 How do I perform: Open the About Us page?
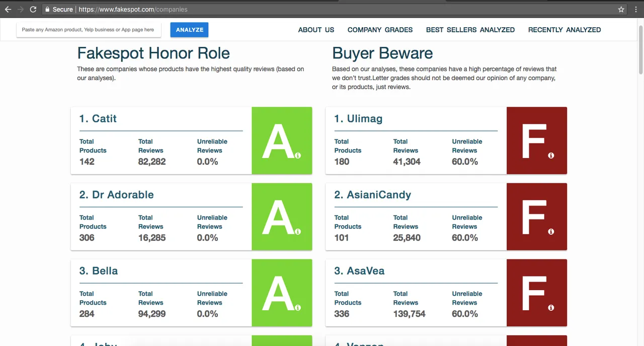tap(316, 30)
